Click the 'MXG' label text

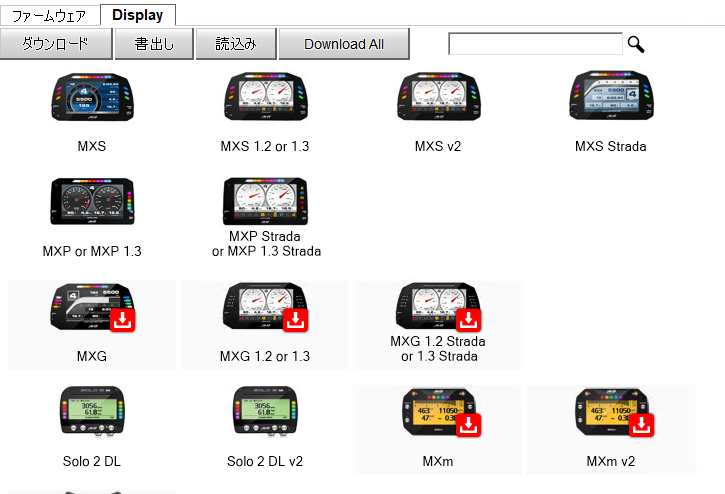[92, 356]
